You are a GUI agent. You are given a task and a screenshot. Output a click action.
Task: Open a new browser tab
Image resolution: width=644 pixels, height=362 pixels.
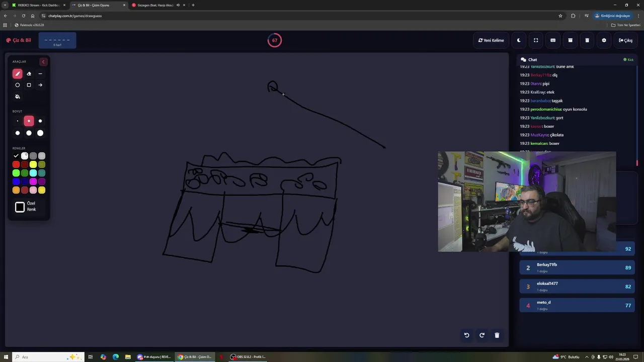coord(193,5)
